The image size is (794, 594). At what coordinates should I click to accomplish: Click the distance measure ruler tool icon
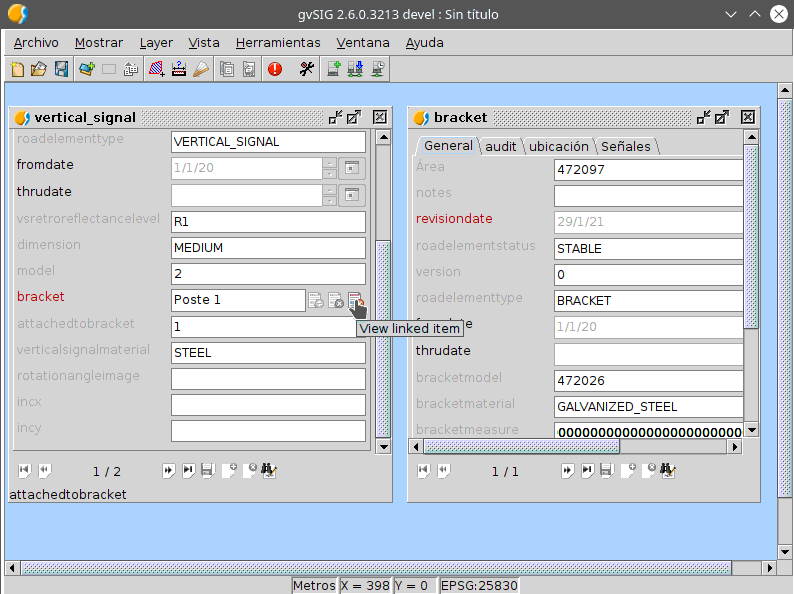[179, 69]
